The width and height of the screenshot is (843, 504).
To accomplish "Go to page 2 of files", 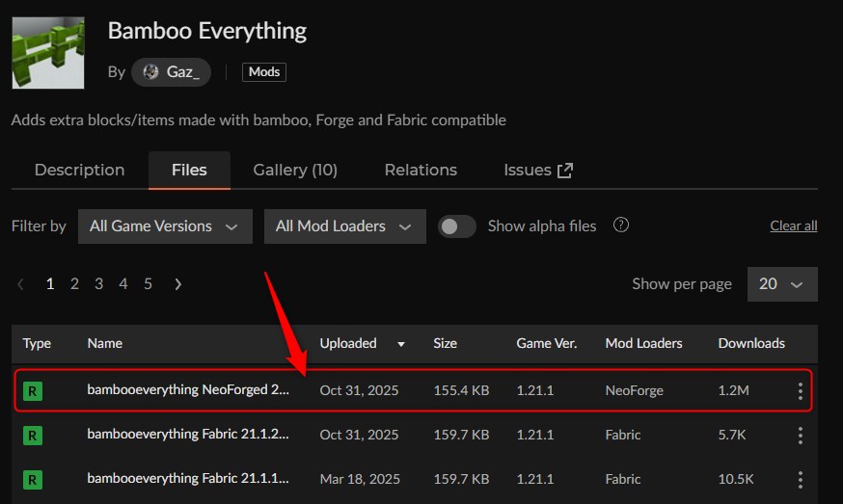I will 74,283.
